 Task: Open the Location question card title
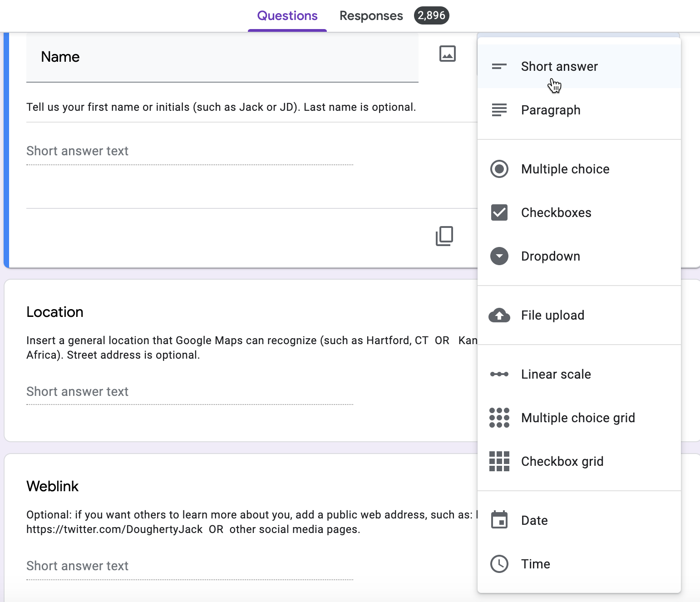pyautogui.click(x=55, y=312)
